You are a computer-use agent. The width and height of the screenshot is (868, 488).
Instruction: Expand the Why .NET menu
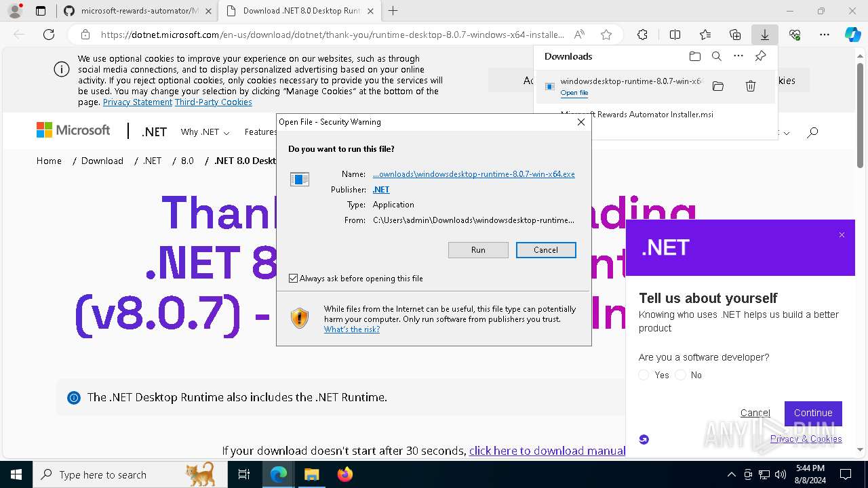coord(205,132)
